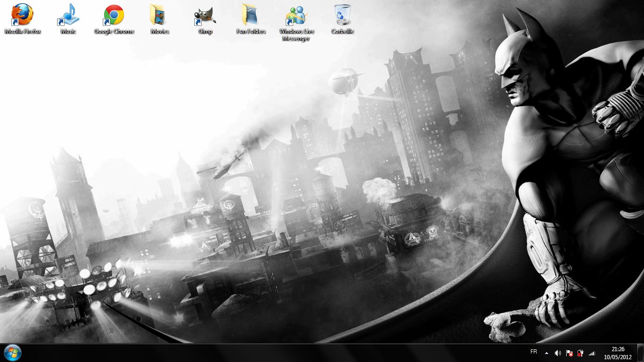
Task: Show hidden tray icons arrow
Action: [x=546, y=353]
